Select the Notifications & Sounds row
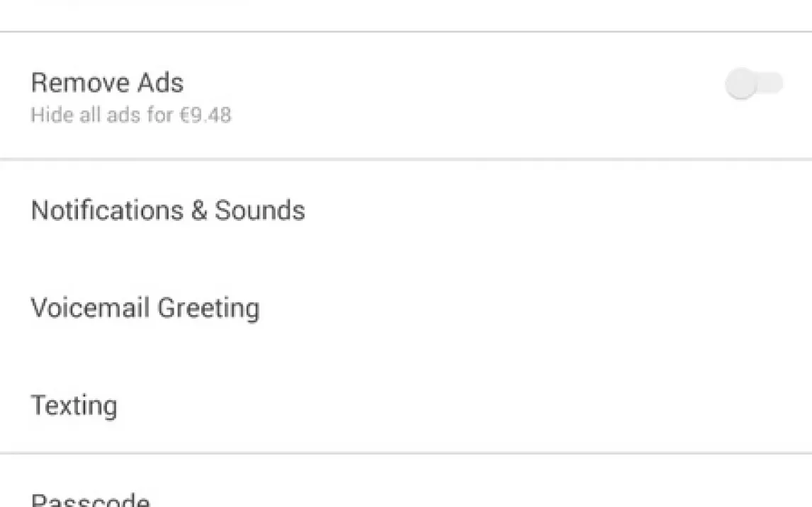812x507 pixels. point(405,210)
